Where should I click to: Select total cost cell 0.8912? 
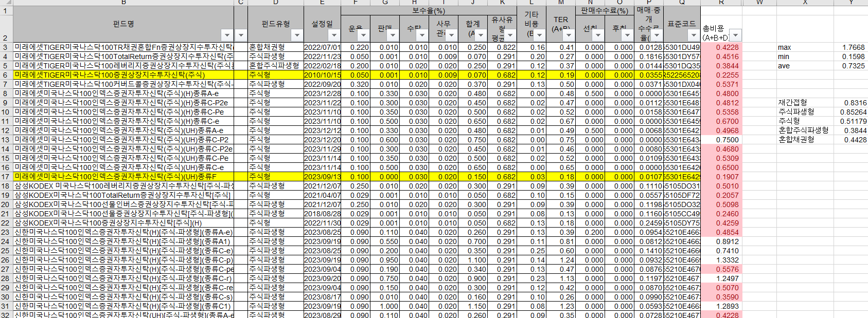(x=721, y=241)
